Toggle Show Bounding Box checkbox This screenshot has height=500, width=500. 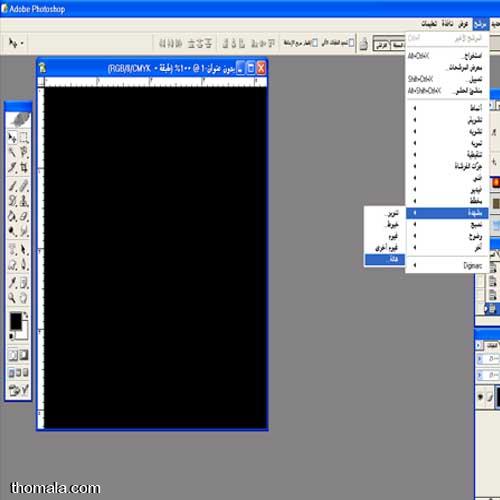314,43
